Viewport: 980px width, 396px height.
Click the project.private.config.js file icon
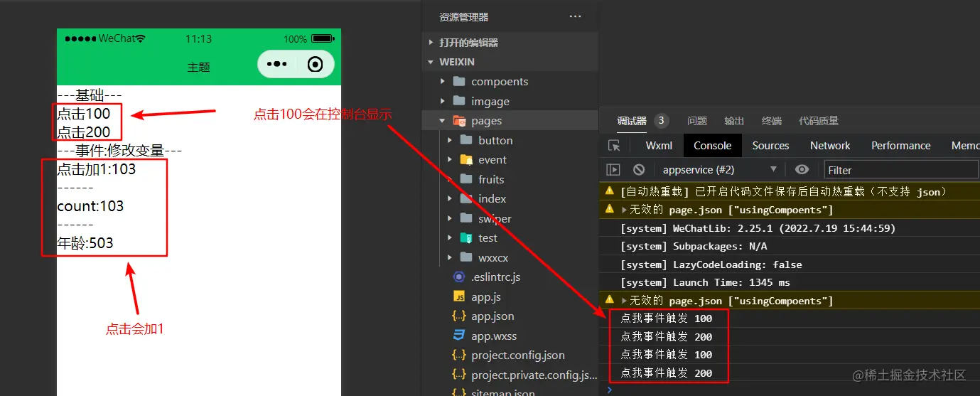(459, 375)
